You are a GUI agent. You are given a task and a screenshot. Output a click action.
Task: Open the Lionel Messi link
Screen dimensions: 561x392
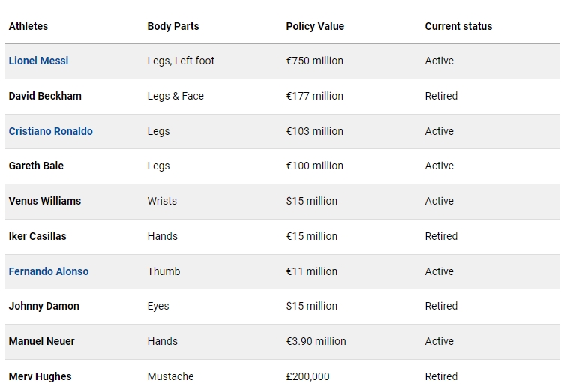click(38, 61)
